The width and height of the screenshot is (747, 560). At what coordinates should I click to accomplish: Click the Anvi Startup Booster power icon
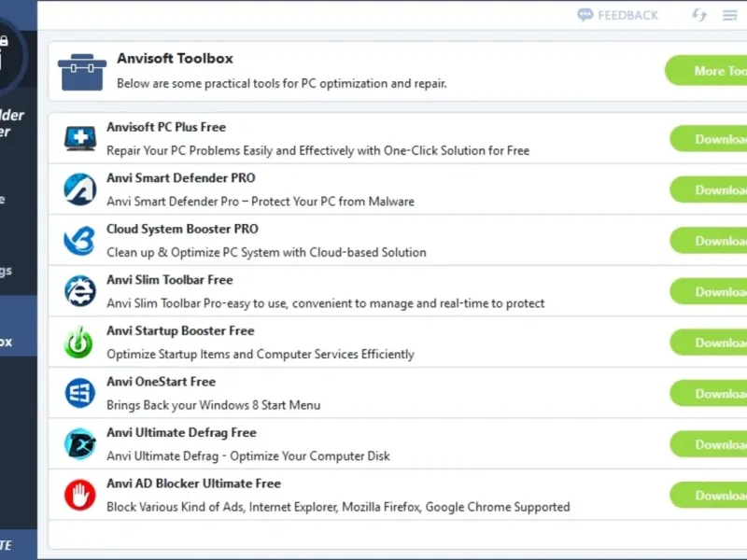point(79,343)
